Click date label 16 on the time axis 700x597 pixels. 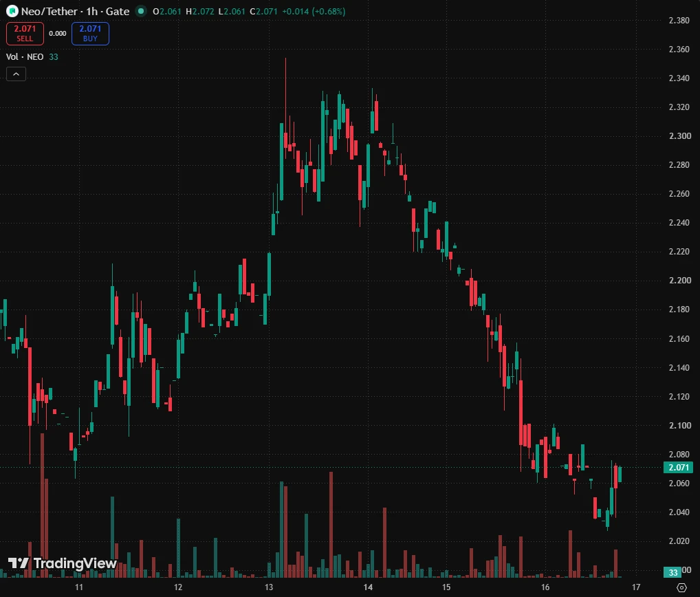click(545, 587)
